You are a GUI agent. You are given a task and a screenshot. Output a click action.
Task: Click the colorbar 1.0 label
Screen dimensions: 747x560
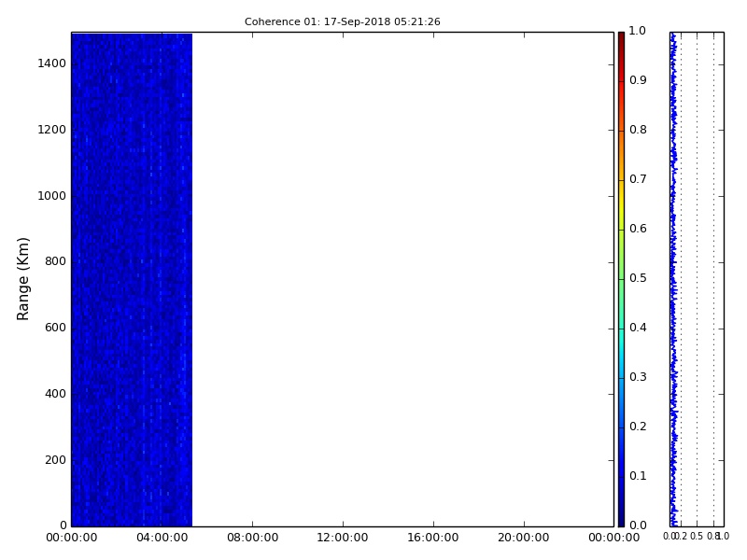pyautogui.click(x=638, y=31)
